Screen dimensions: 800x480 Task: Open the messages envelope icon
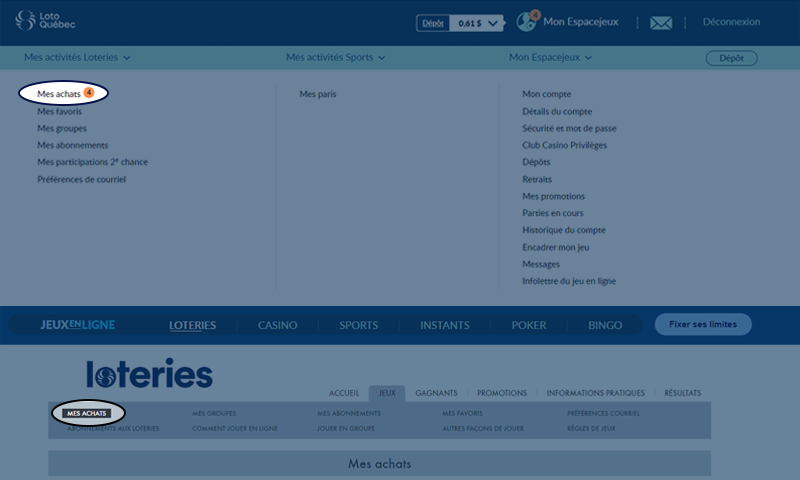click(661, 22)
